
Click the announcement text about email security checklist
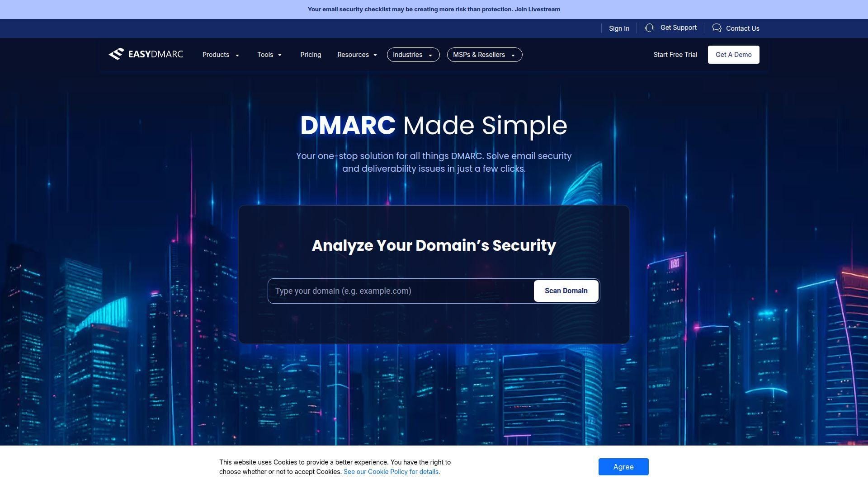(x=410, y=9)
